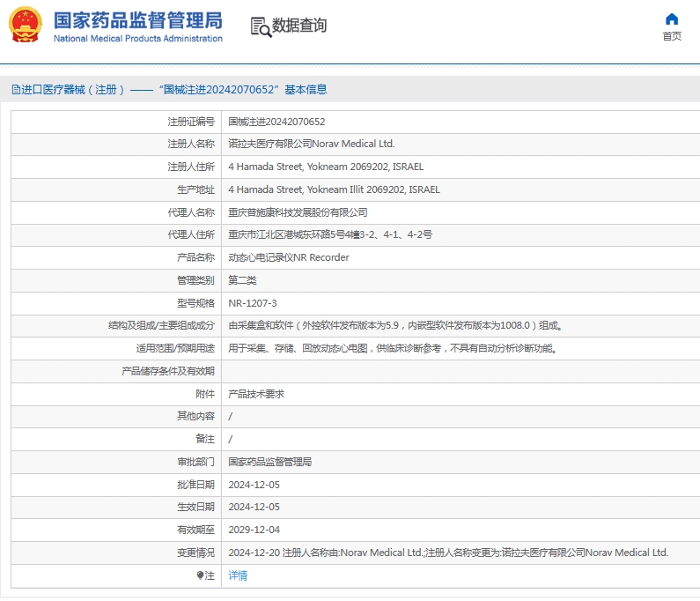
Task: Click National Medical Products Administration subtitle
Action: pos(138,39)
